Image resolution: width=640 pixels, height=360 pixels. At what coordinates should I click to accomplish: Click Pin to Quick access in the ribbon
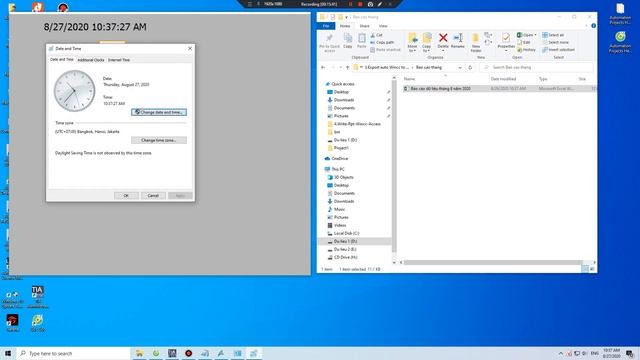click(329, 42)
